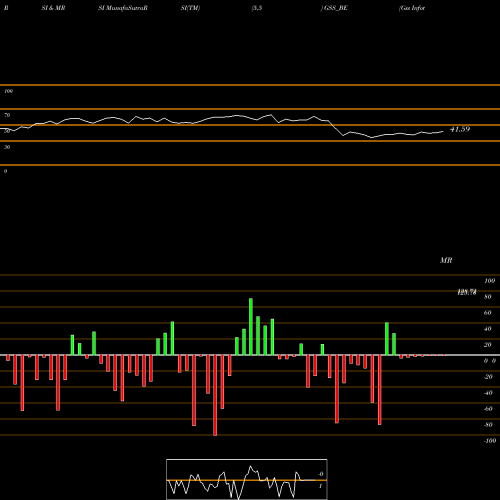Click the 'SI MunafaSutraR' header label
Screen dimensions: 500x500
123,8
